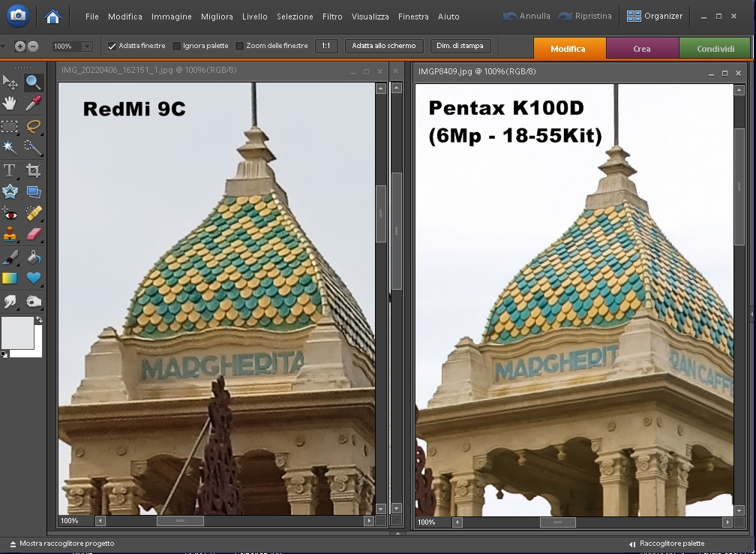The image size is (756, 554).
Task: Select the Red Eye Removal tool
Action: click(10, 213)
